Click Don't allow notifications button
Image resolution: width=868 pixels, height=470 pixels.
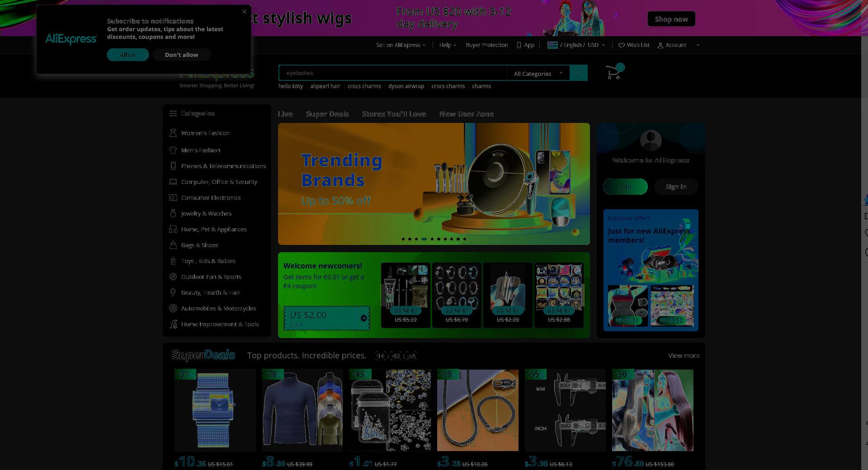tap(181, 55)
